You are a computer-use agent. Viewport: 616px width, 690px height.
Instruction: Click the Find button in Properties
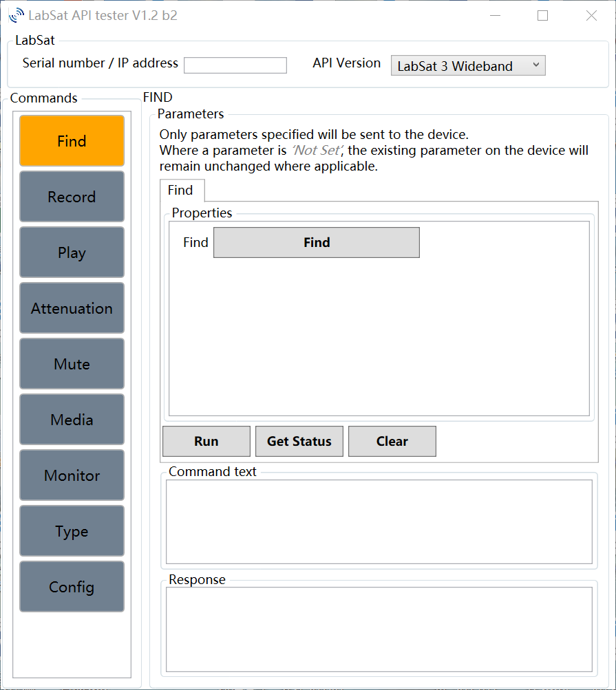pos(317,242)
